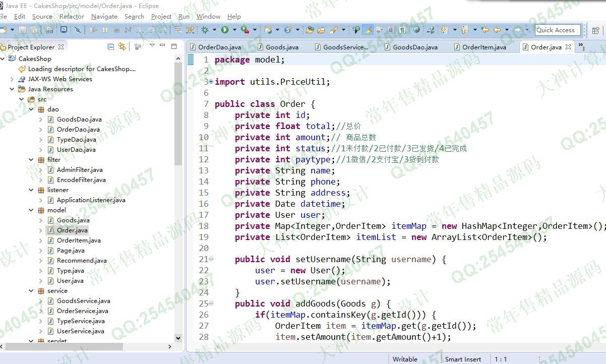Click the Smart Insert status bar entry
The width and height of the screenshot is (606, 364).
click(463, 359)
